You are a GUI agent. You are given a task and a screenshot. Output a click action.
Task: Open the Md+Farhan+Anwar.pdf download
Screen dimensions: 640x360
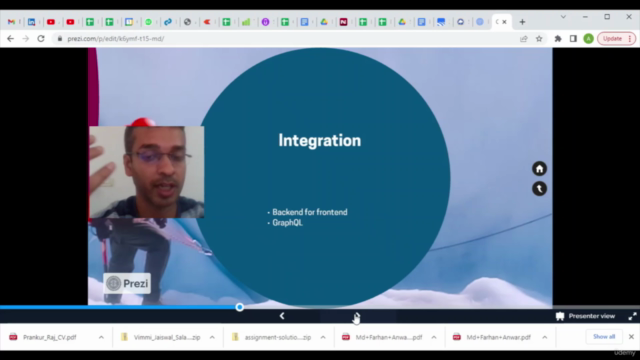pos(498,337)
